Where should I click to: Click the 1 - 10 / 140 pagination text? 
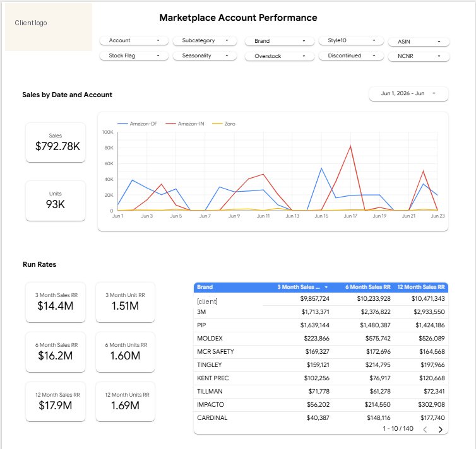tap(398, 429)
